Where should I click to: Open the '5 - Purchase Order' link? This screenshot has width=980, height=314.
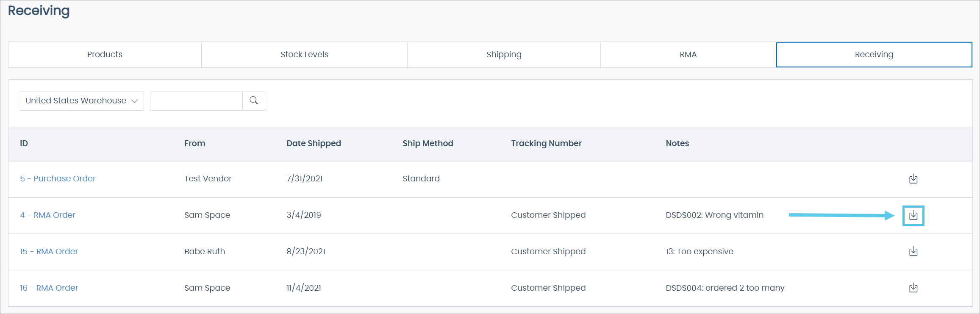pyautogui.click(x=58, y=178)
